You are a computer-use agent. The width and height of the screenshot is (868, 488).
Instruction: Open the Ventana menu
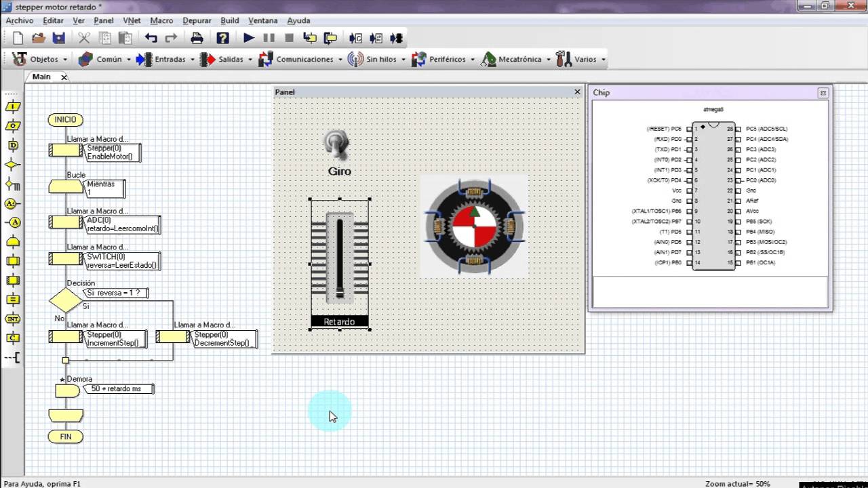click(263, 21)
